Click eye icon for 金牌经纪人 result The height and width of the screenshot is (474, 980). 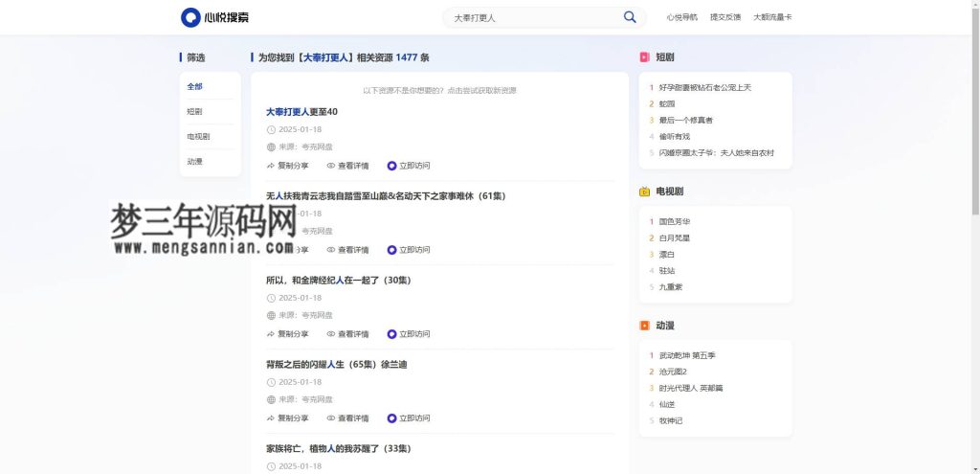[x=330, y=334]
